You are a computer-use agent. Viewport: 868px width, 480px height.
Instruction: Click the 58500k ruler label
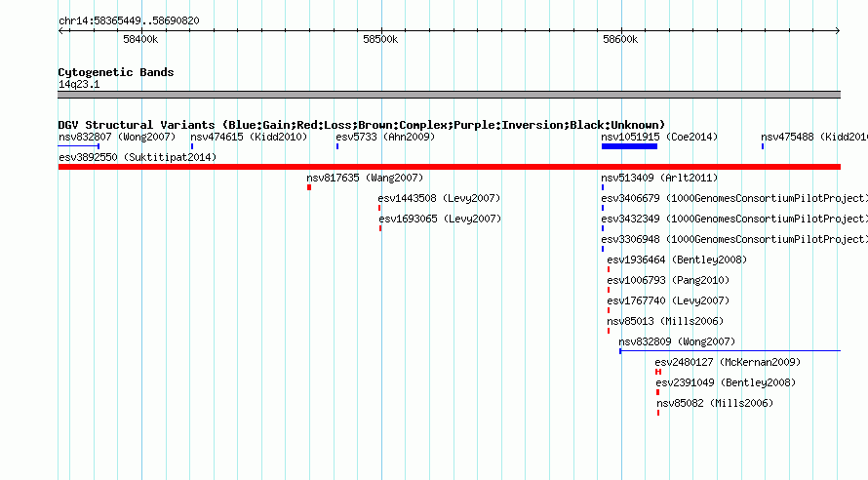point(380,39)
